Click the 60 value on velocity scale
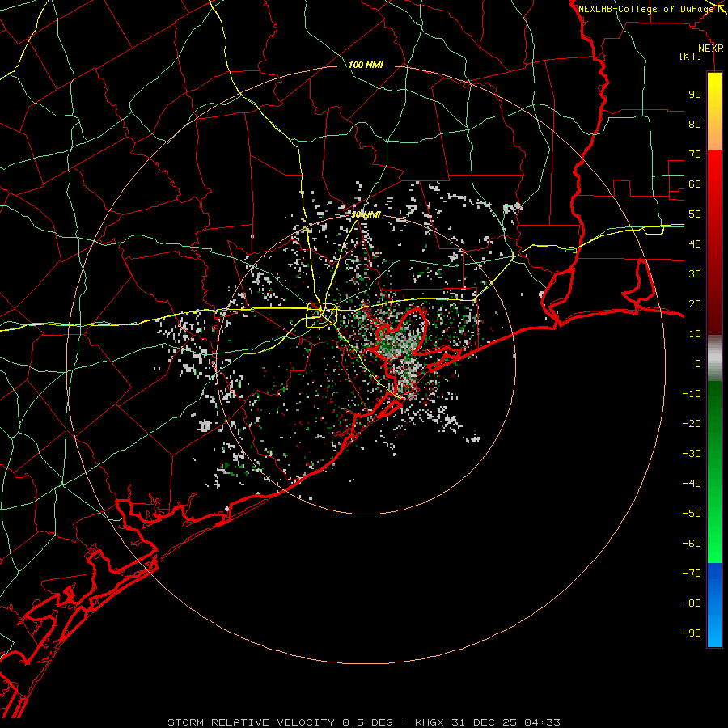Screen dimensions: 728x728 (695, 184)
